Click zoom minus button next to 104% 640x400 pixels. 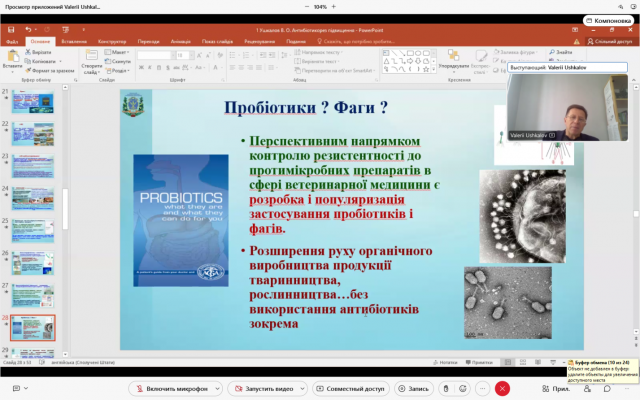307,7
